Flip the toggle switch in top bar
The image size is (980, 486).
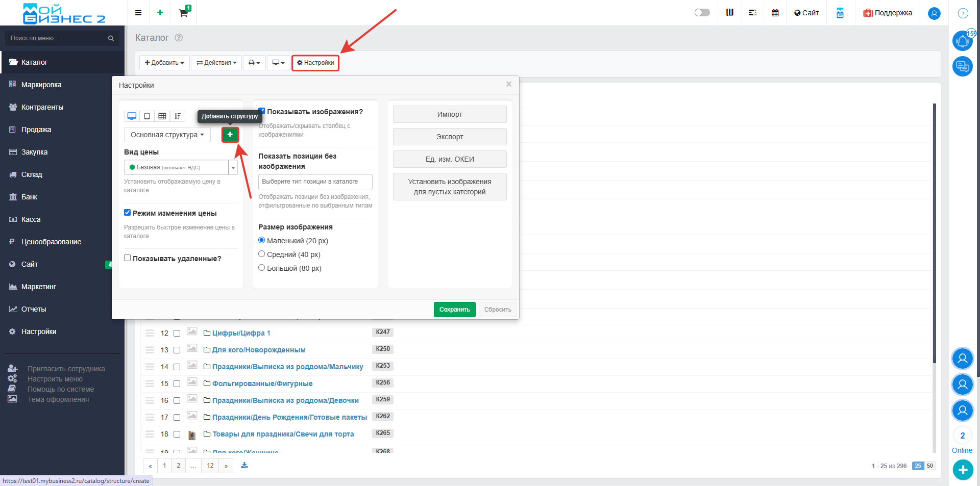702,13
